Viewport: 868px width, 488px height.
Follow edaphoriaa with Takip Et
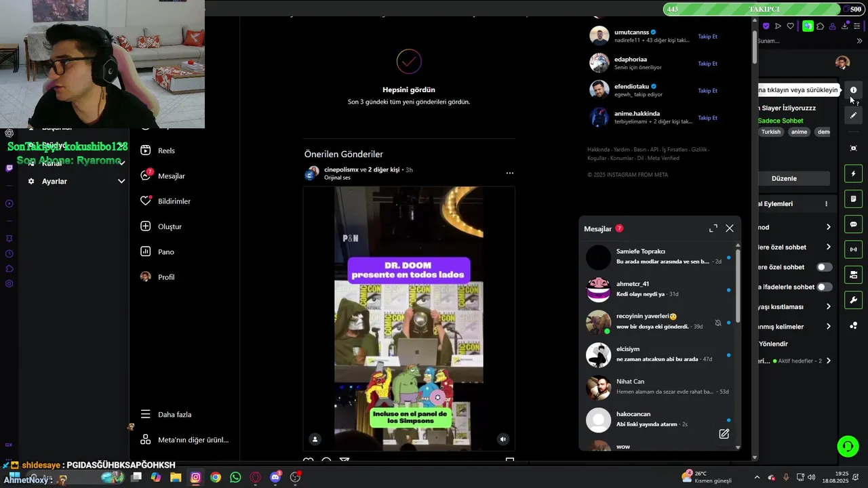pos(707,63)
